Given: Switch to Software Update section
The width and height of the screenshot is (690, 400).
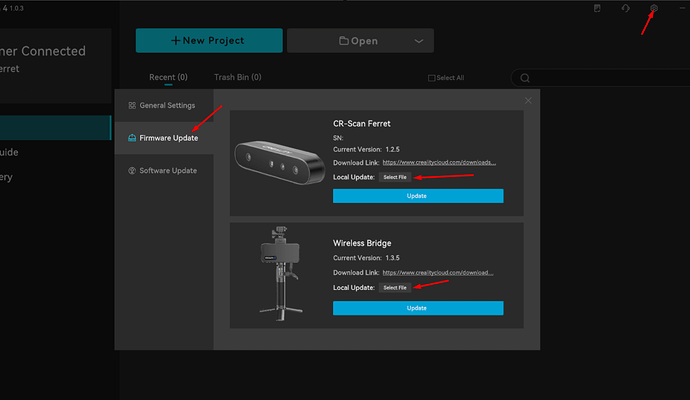Looking at the screenshot, I should [x=164, y=170].
